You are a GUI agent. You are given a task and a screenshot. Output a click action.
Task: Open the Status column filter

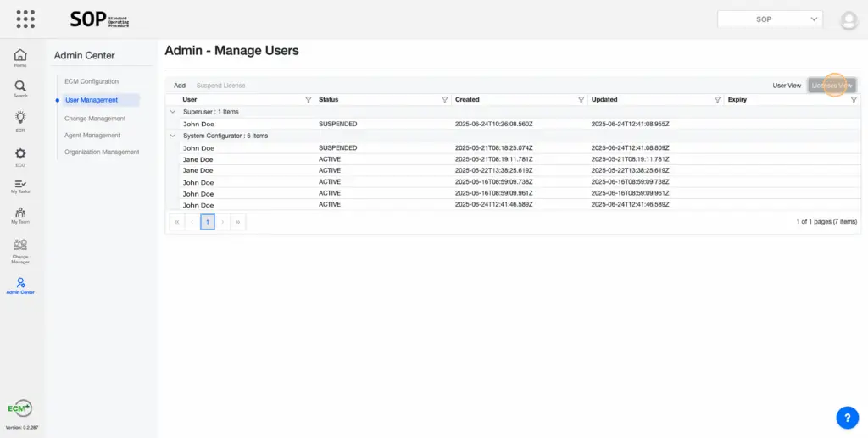(444, 100)
